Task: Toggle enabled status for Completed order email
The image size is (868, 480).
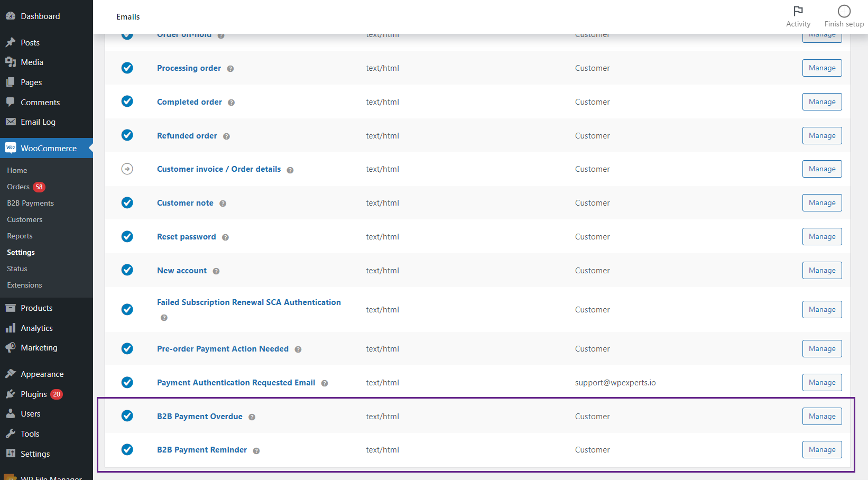Action: click(127, 101)
